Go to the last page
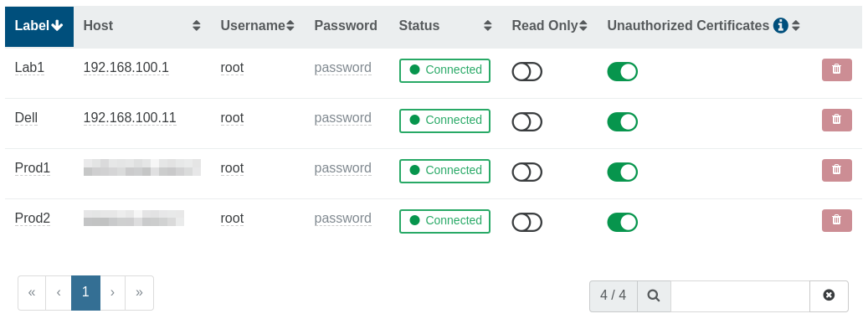The image size is (868, 324). coord(139,293)
